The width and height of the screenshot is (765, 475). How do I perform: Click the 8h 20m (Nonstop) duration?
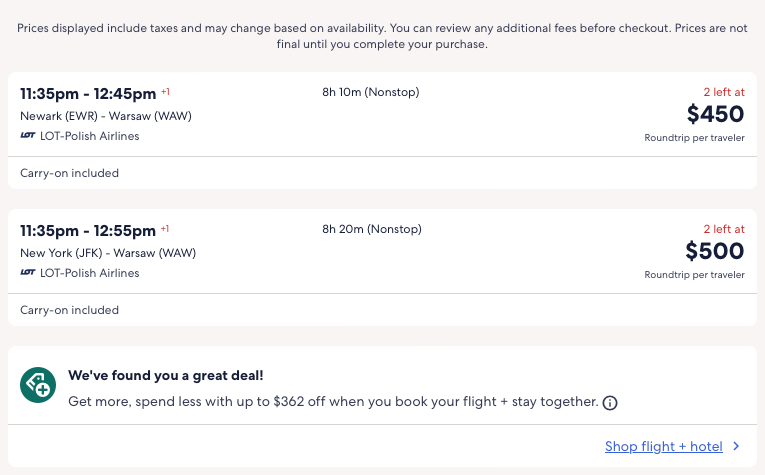[370, 230]
